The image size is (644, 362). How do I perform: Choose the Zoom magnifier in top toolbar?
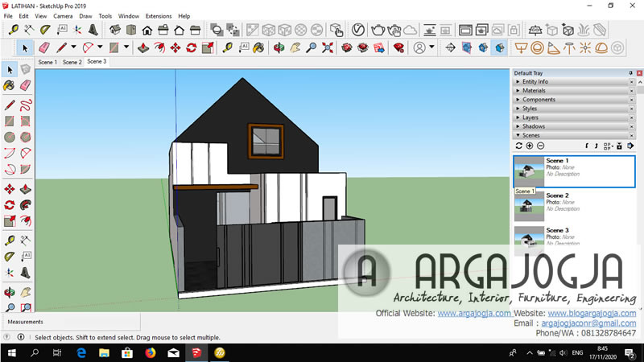click(312, 48)
